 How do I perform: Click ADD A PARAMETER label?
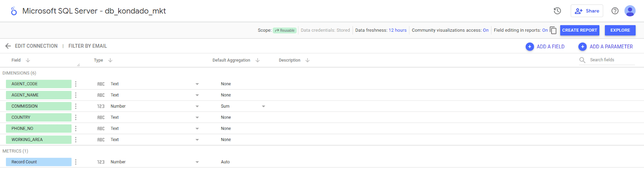[x=611, y=47]
